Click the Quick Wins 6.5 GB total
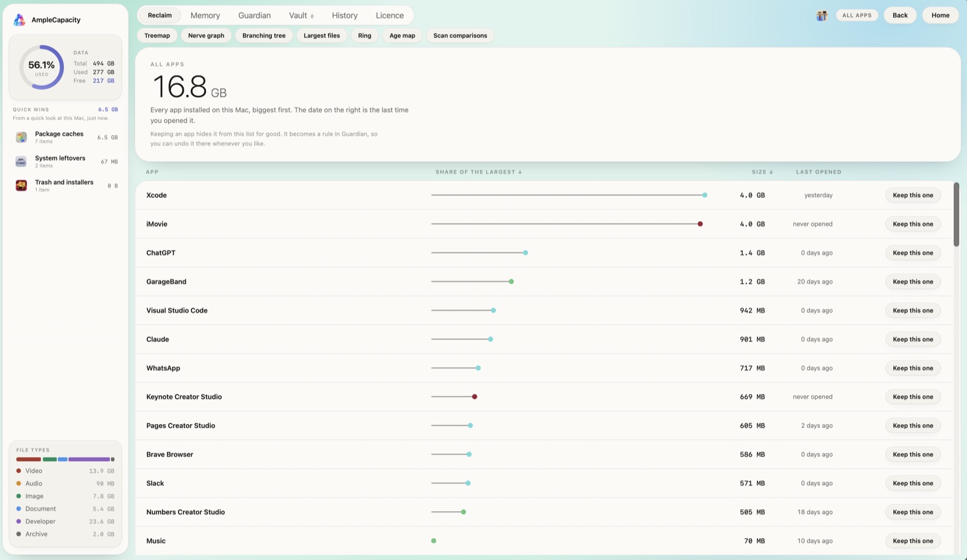 pyautogui.click(x=108, y=110)
